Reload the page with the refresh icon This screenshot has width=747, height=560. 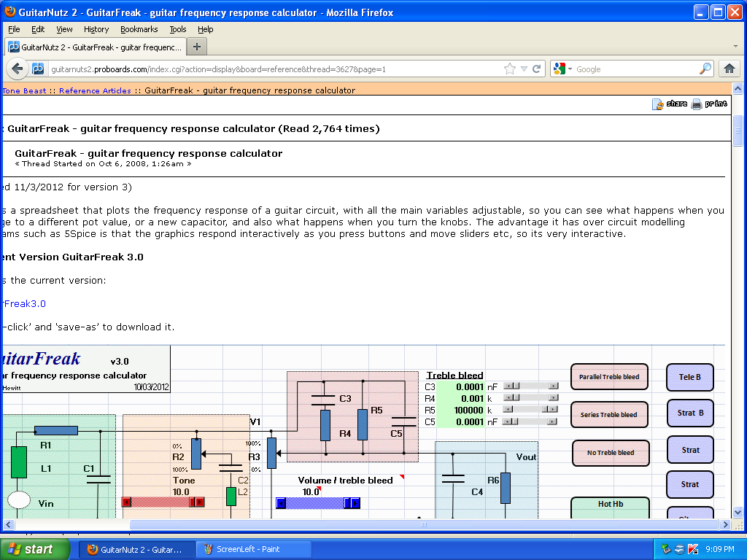click(536, 69)
